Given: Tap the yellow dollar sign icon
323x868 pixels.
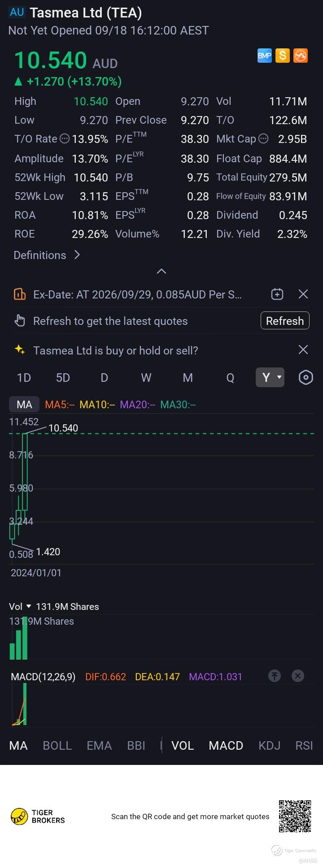Looking at the screenshot, I should pos(282,56).
